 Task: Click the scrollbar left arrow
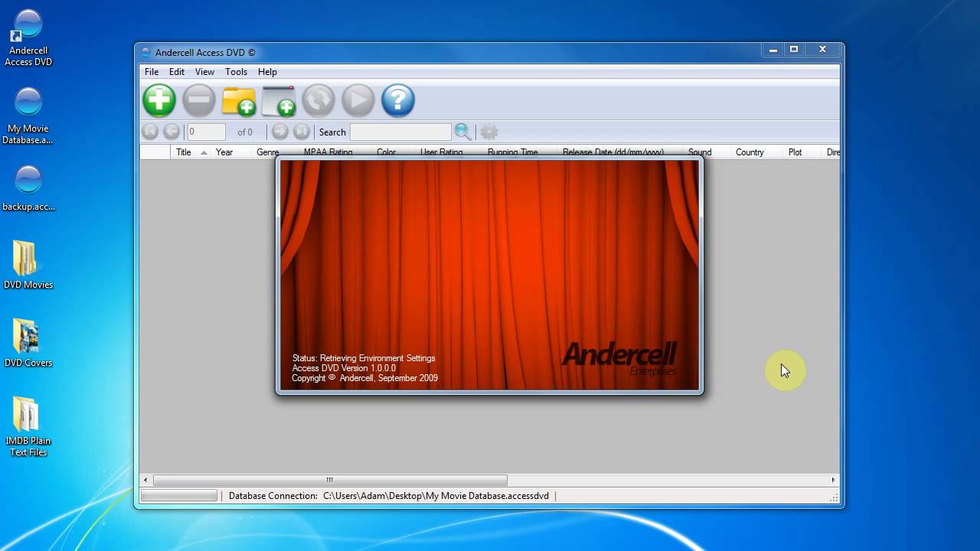point(146,480)
